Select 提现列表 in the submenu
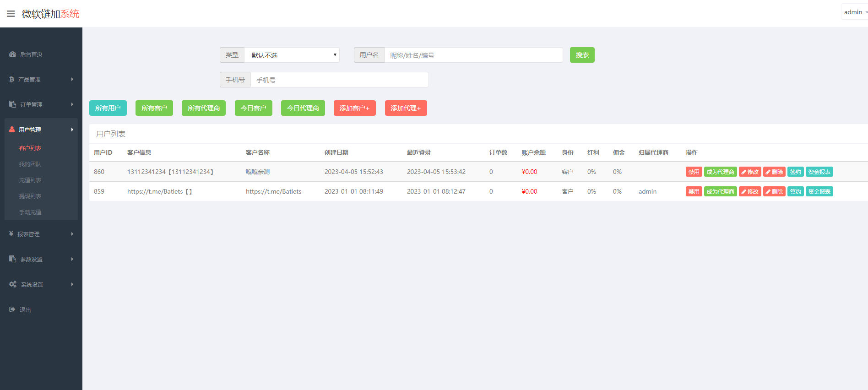This screenshot has width=868, height=390. pyautogui.click(x=30, y=196)
